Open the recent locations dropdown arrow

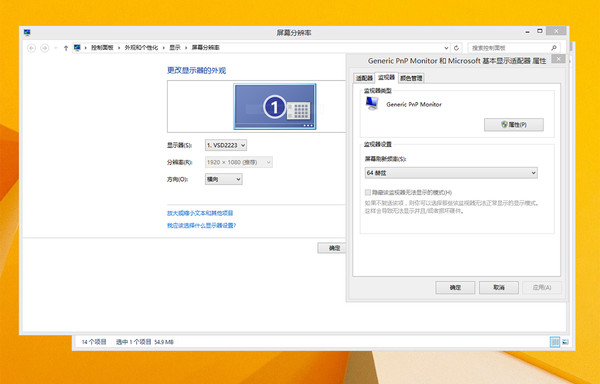tap(56, 48)
